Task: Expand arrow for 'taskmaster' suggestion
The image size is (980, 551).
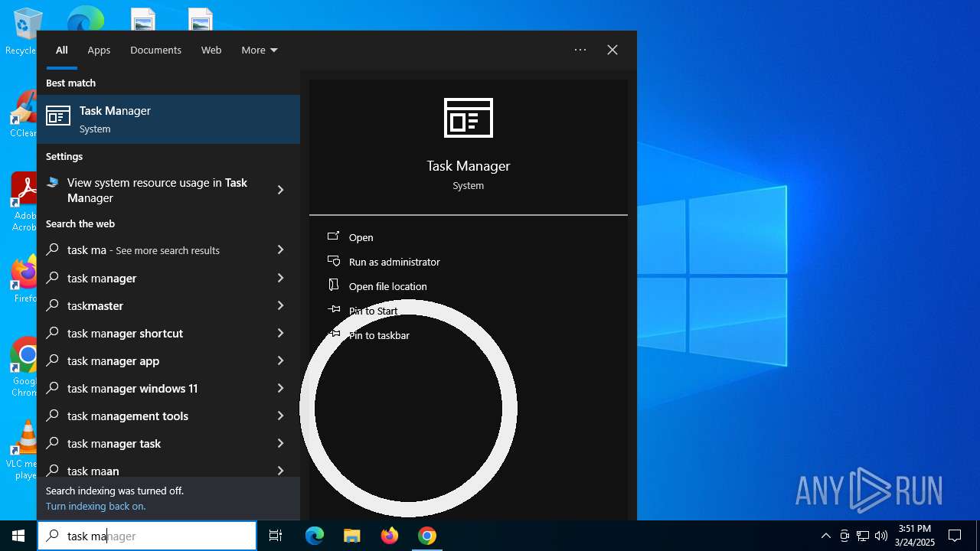Action: click(x=280, y=305)
